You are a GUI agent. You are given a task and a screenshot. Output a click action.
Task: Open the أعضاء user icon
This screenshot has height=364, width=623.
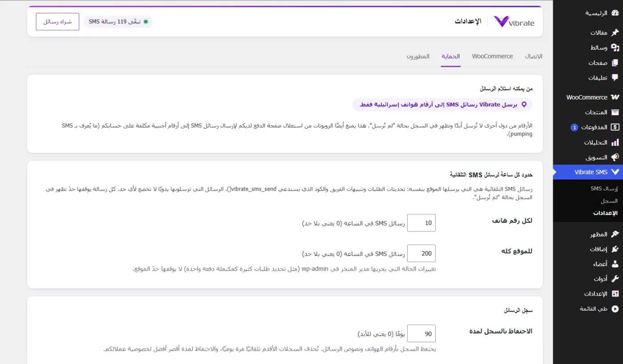click(x=615, y=264)
